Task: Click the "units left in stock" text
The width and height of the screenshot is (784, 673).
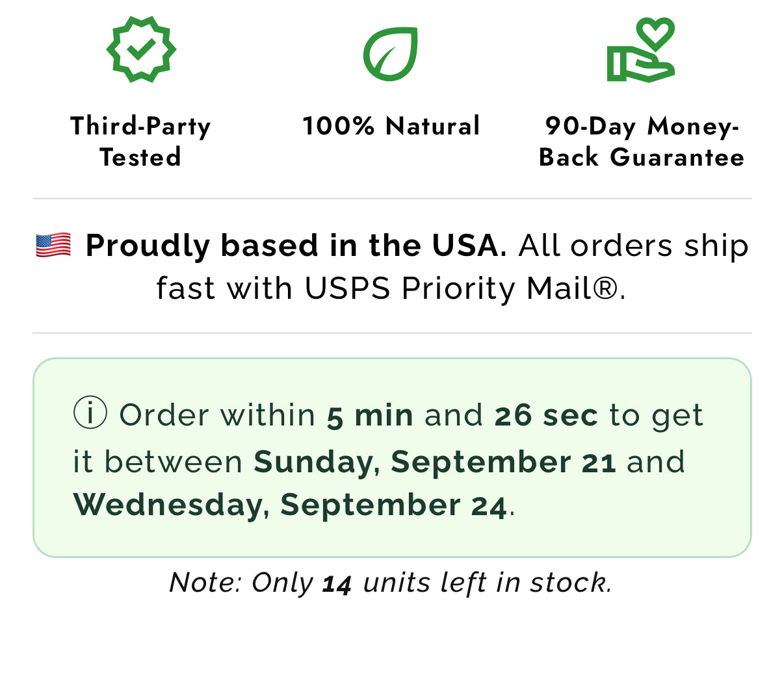Action: (486, 582)
